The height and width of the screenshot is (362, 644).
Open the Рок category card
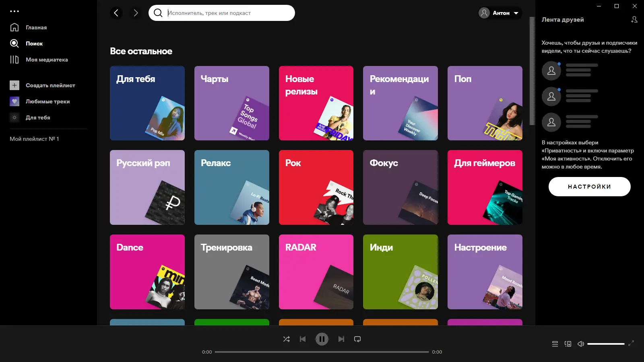316,187
